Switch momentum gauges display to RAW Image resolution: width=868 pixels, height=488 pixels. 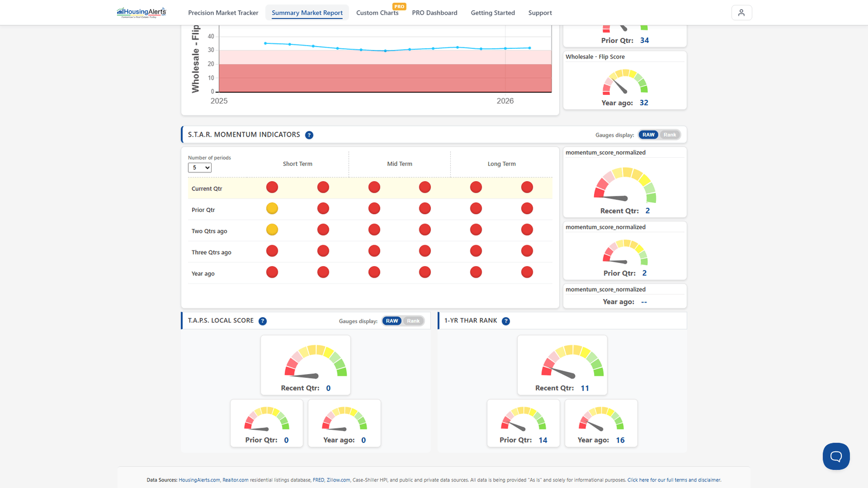tap(648, 135)
